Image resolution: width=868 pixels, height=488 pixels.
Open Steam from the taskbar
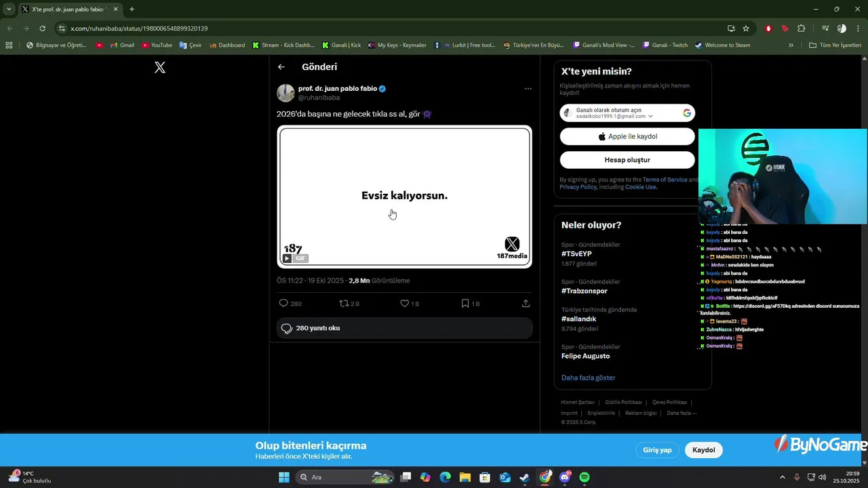click(x=525, y=477)
